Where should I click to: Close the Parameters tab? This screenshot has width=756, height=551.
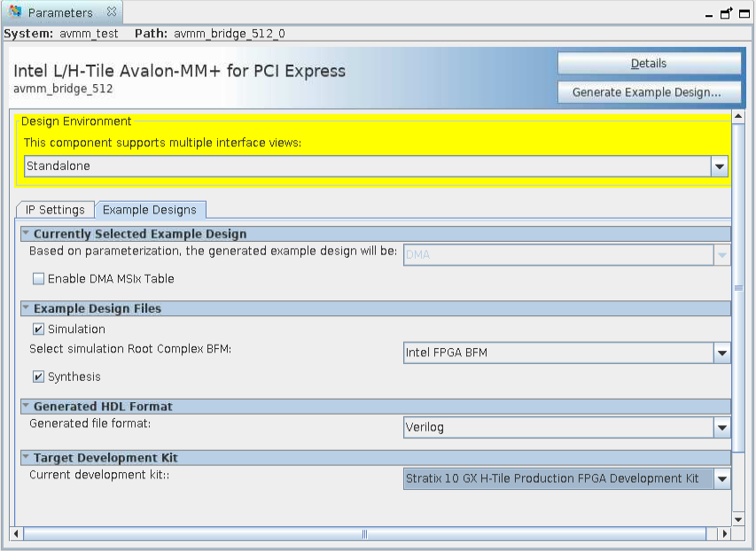click(x=111, y=12)
